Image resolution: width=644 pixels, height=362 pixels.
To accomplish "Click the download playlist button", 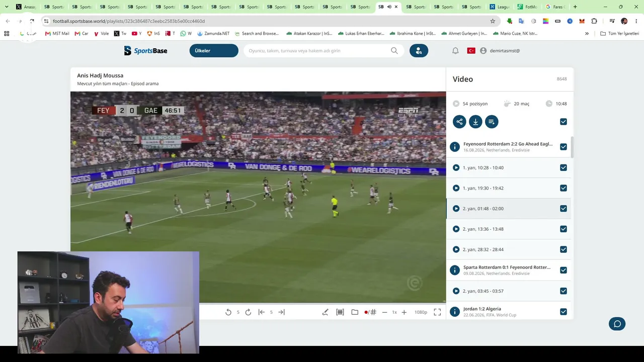I will click(x=475, y=122).
